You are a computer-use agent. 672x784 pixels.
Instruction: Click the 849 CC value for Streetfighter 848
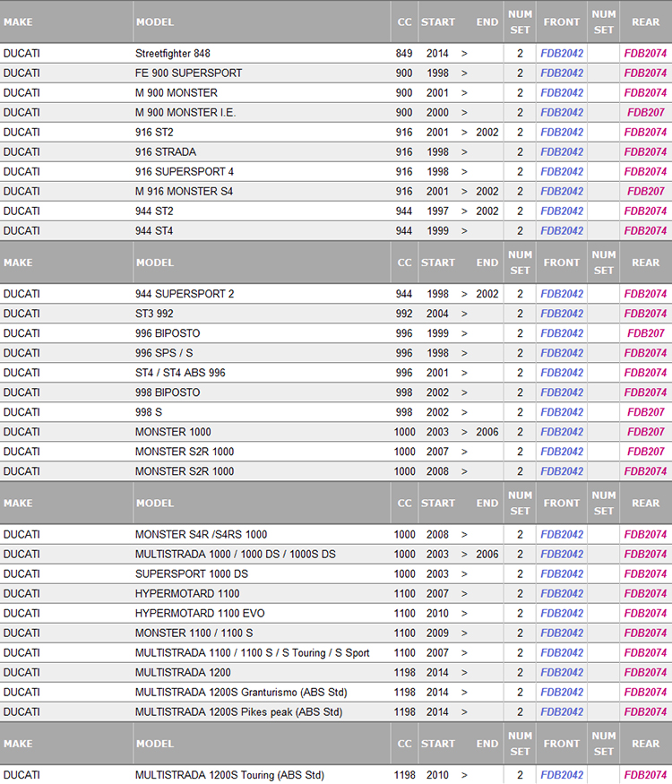tap(404, 54)
